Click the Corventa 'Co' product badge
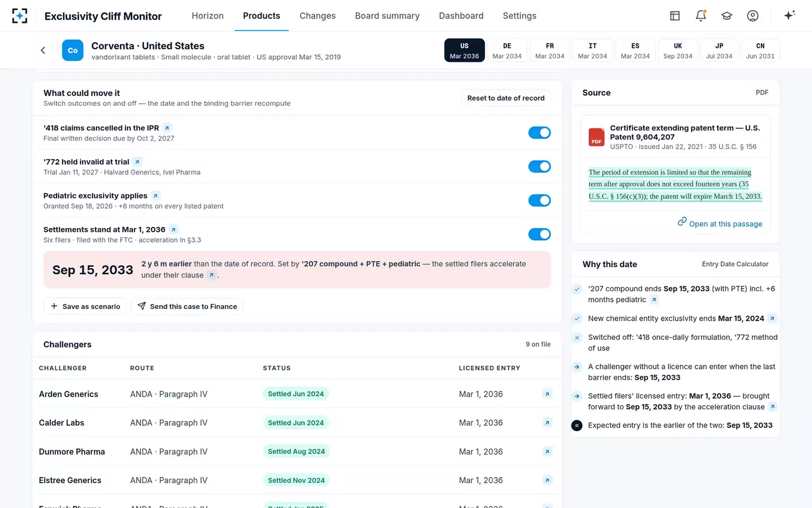 (x=73, y=50)
